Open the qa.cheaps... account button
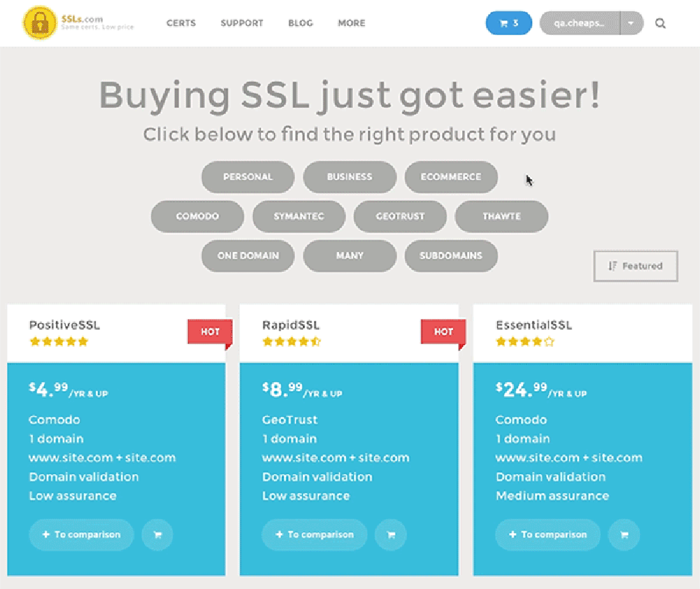This screenshot has height=589, width=700. click(580, 23)
